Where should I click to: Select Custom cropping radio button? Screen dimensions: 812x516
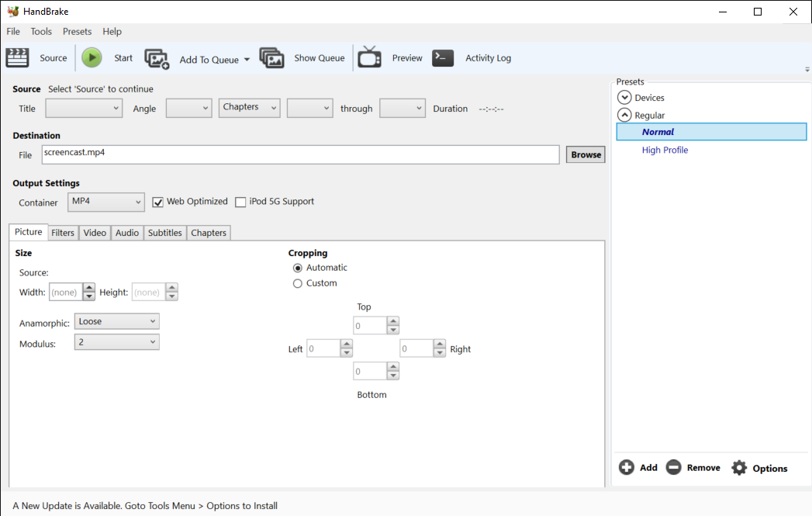point(297,283)
